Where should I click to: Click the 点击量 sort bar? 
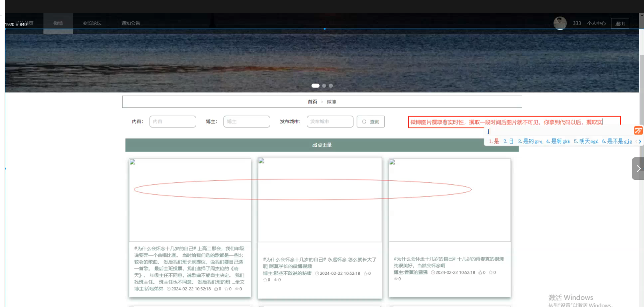[322, 145]
